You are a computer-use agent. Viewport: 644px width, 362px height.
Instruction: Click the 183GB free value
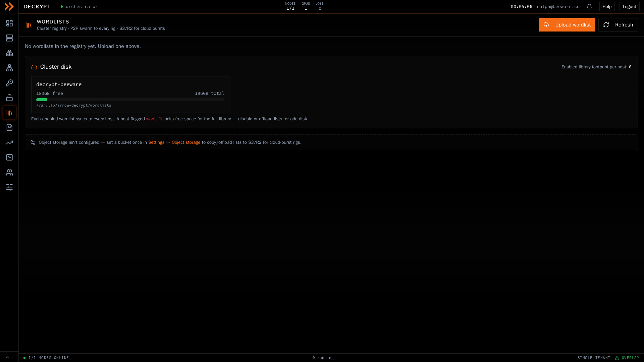click(50, 94)
